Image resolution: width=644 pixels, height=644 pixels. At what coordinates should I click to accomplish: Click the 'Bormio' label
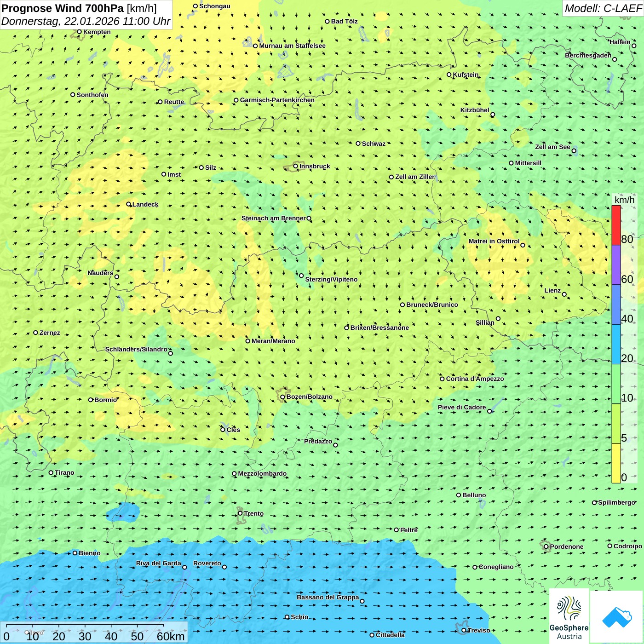pyautogui.click(x=106, y=400)
